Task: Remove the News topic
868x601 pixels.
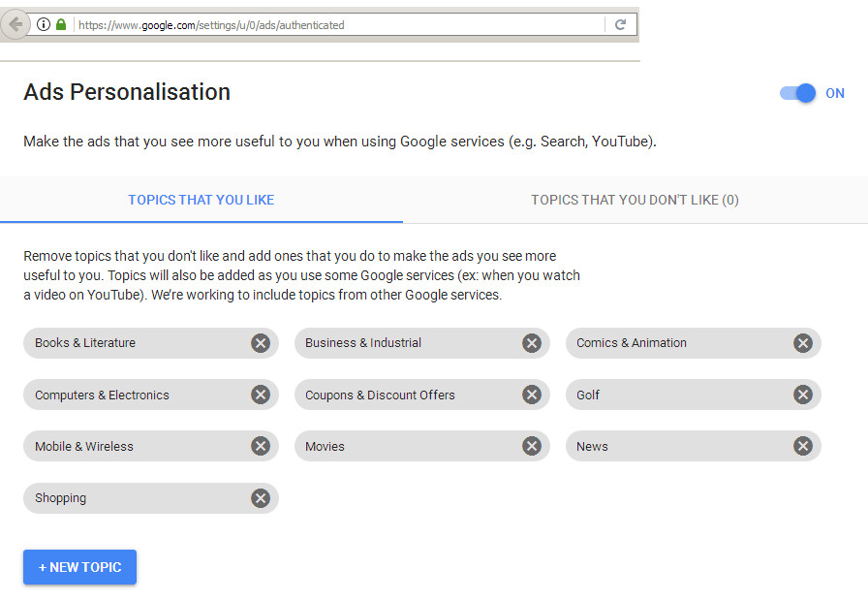Action: [802, 446]
